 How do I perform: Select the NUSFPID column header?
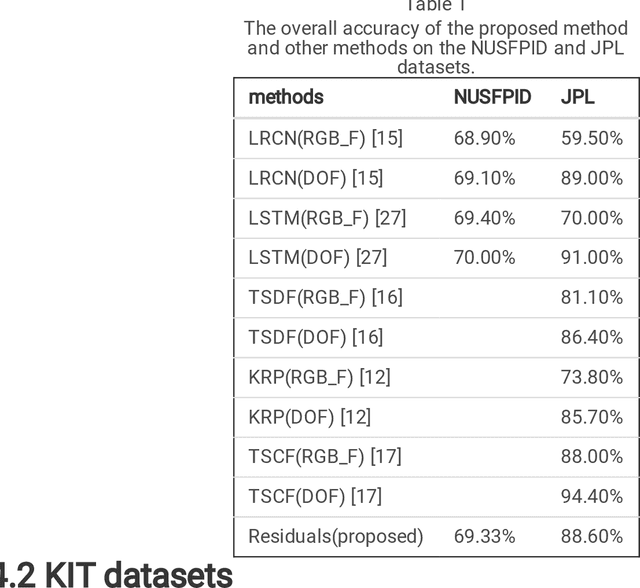pyautogui.click(x=492, y=97)
